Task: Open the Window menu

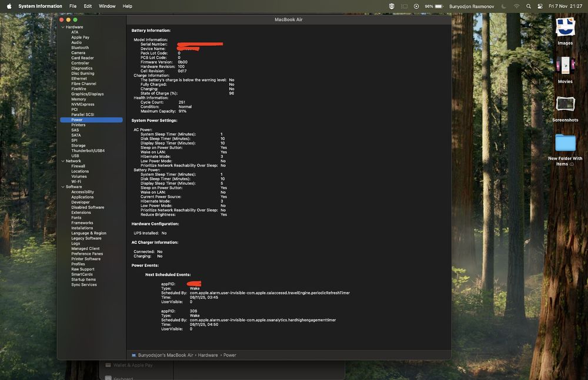Action: (x=107, y=6)
